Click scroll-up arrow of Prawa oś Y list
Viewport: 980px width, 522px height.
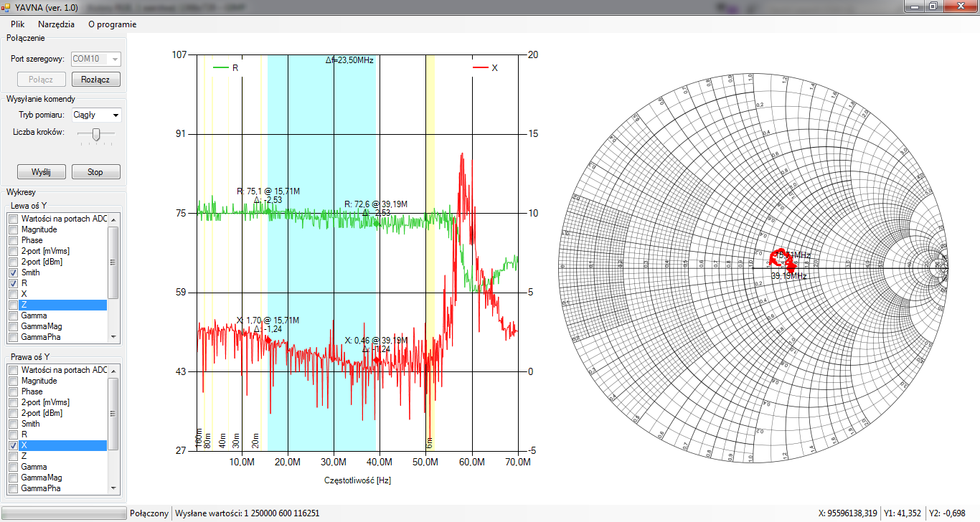(x=113, y=370)
